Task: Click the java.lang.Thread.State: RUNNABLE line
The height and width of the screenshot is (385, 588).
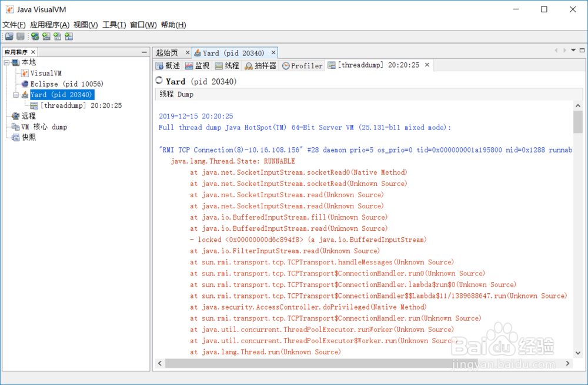Action: pyautogui.click(x=233, y=161)
